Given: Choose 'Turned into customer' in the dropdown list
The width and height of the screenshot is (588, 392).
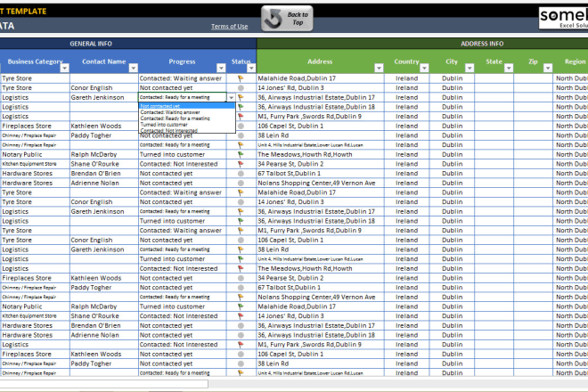Looking at the screenshot, I should (x=187, y=124).
